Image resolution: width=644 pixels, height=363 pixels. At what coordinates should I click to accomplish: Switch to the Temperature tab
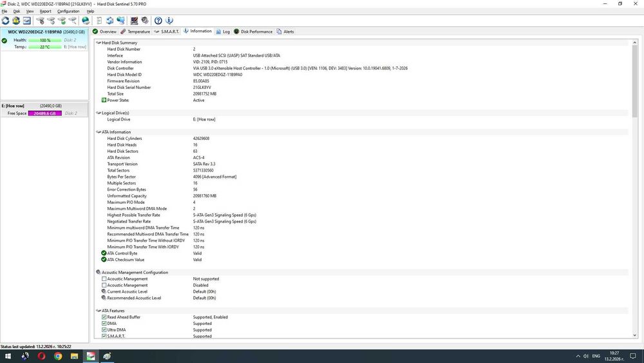click(135, 32)
